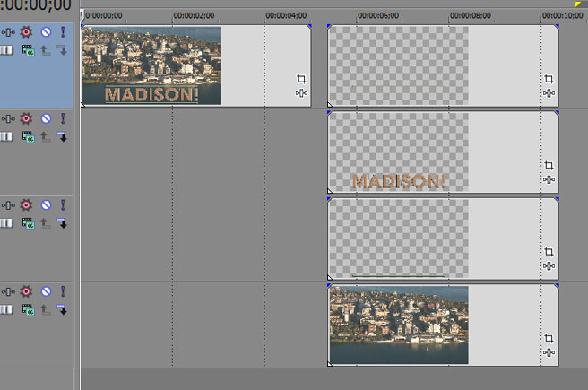Click Make Compositing Child on first track
The image size is (588, 390).
(63, 50)
